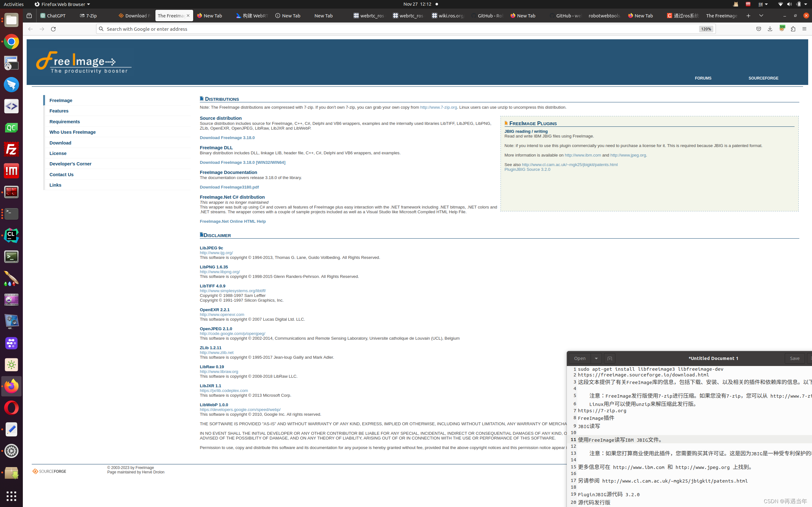Click Download FreeImage 3.18.0 link
The height and width of the screenshot is (507, 812).
click(227, 138)
